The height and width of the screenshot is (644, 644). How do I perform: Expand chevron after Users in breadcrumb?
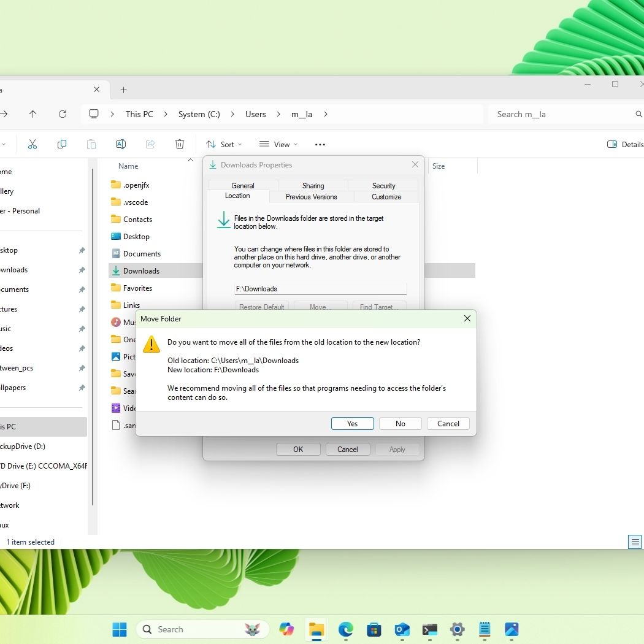pyautogui.click(x=278, y=114)
